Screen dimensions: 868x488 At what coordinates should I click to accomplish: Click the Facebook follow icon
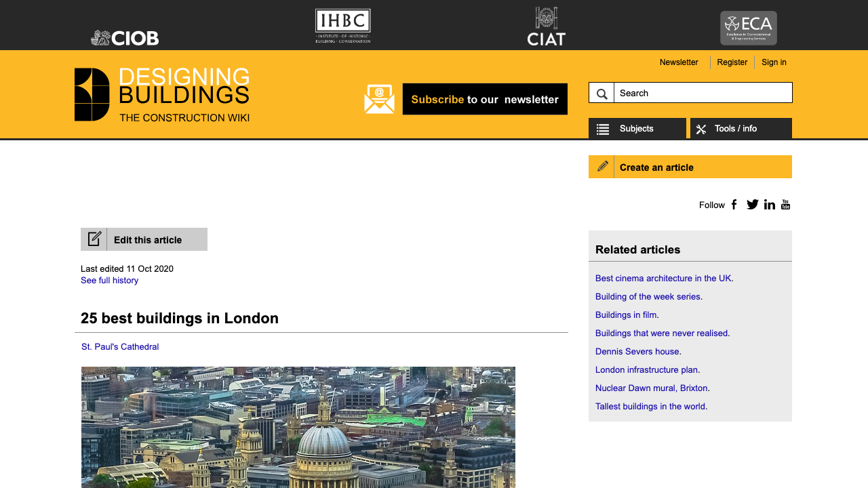pos(734,205)
